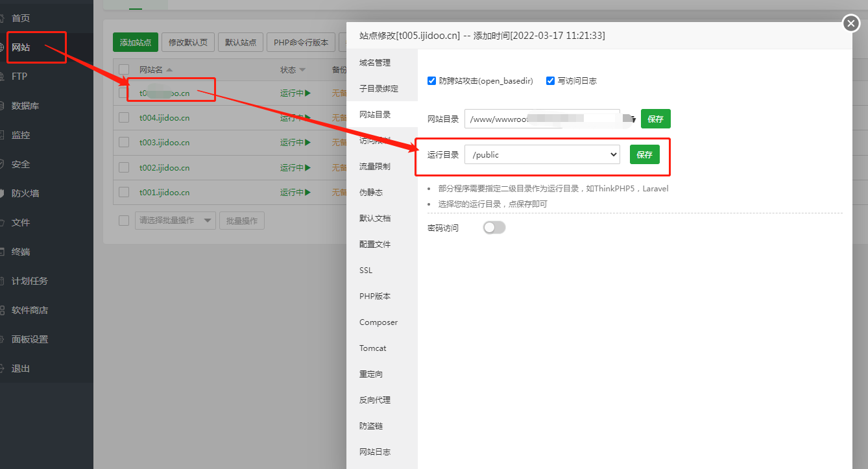Viewport: 868px width, 469px height.
Task: Switch to the Tomcat tab
Action: click(x=382, y=348)
